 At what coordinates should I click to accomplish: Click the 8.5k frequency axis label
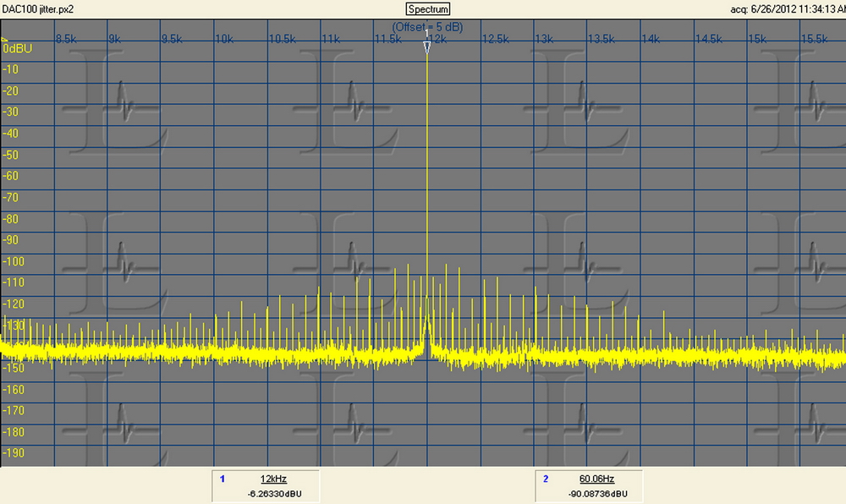(67, 39)
